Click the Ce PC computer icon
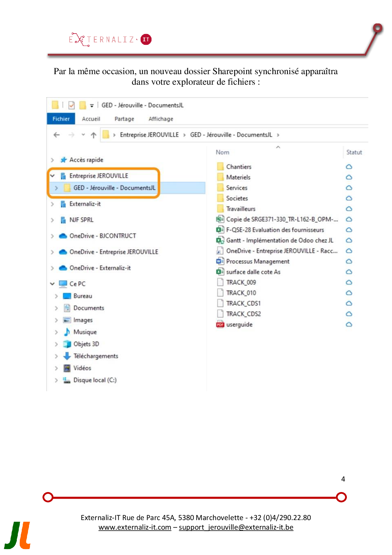Image resolution: width=392 pixels, height=555 pixels. point(63,284)
